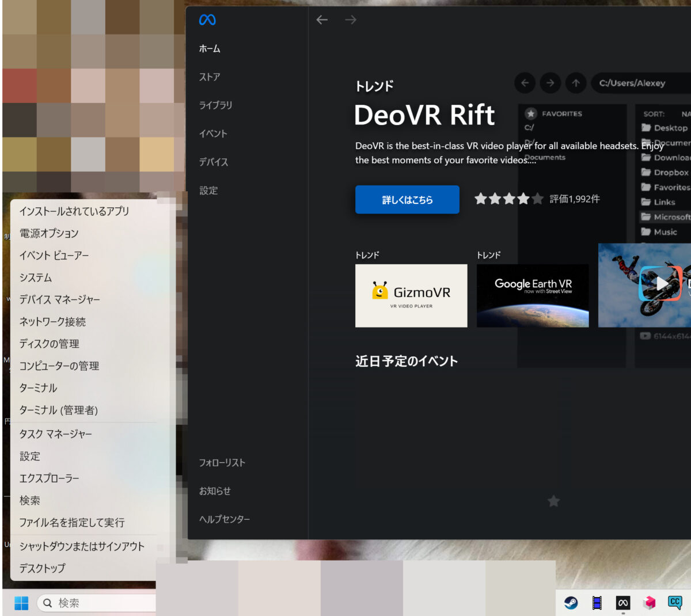Click the fourth rating star for DeoVR Rift
Image resolution: width=691 pixels, height=616 pixels.
coord(523,198)
